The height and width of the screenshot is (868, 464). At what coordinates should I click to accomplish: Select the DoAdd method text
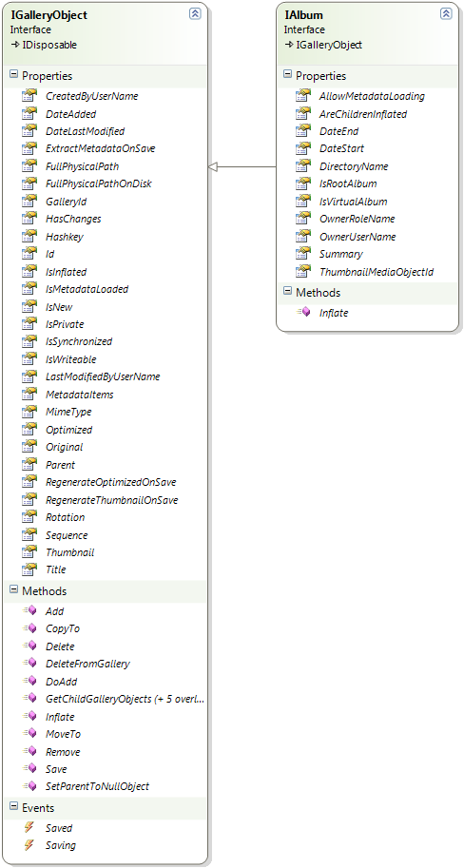[x=62, y=682]
